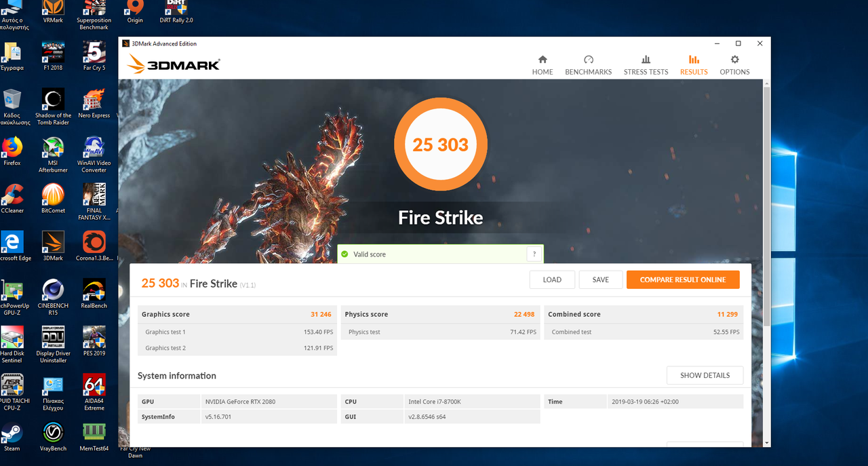Open the BitComet desktop icon
Viewport: 868px width, 466px height.
click(x=53, y=199)
